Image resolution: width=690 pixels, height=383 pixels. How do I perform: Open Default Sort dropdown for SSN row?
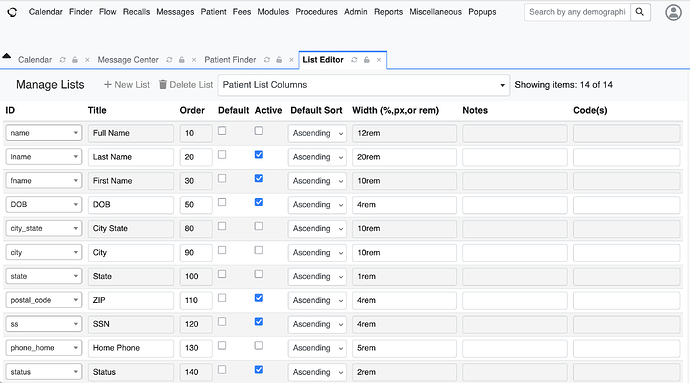pyautogui.click(x=317, y=324)
